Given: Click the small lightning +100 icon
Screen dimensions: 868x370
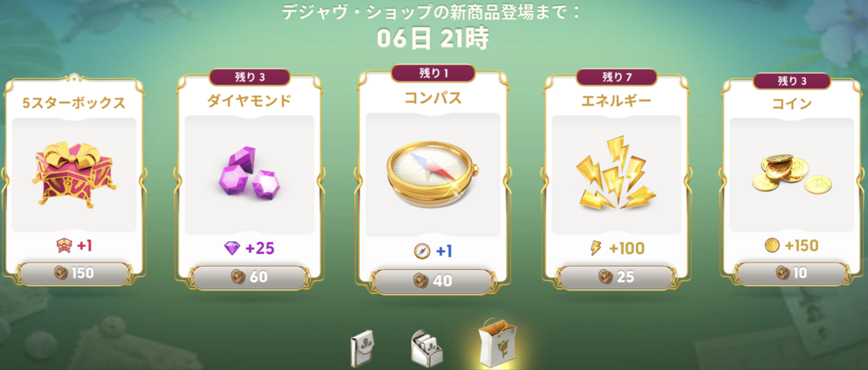Looking at the screenshot, I should (596, 249).
